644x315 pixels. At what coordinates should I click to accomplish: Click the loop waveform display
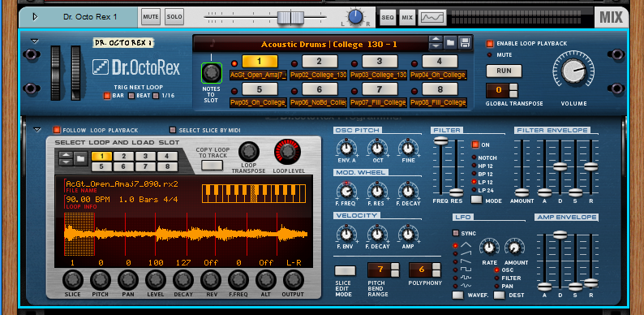(186, 235)
